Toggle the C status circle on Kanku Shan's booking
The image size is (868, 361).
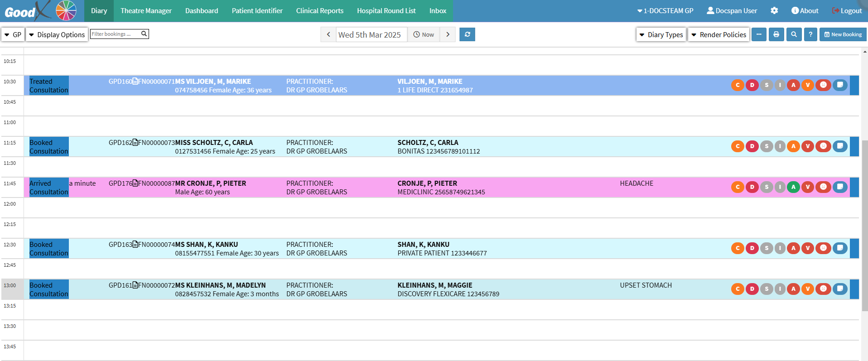click(738, 248)
